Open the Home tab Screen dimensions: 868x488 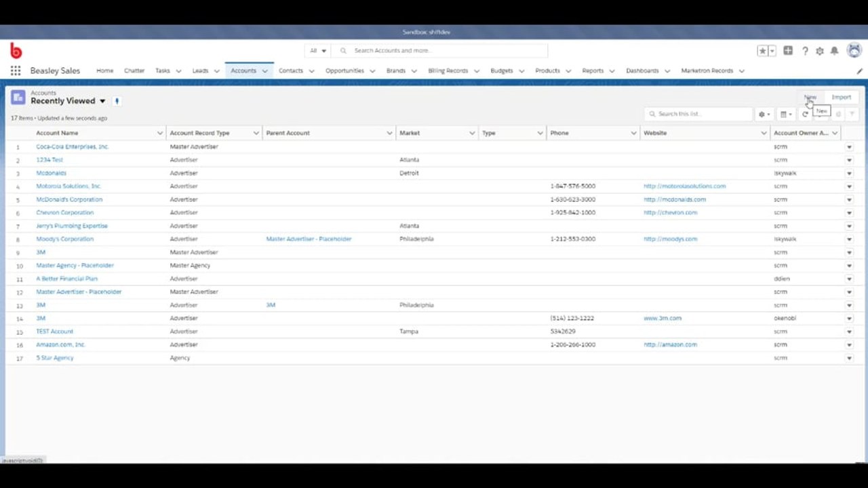[x=104, y=70]
